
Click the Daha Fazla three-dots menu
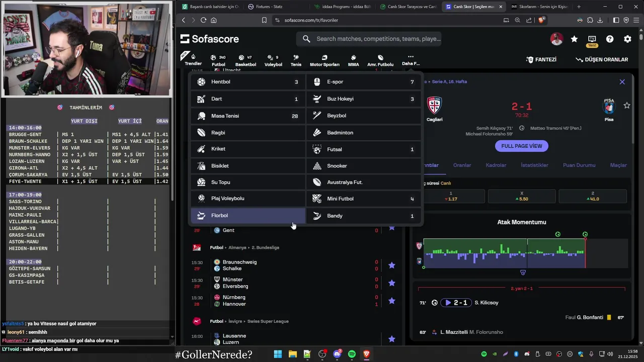[x=411, y=60]
